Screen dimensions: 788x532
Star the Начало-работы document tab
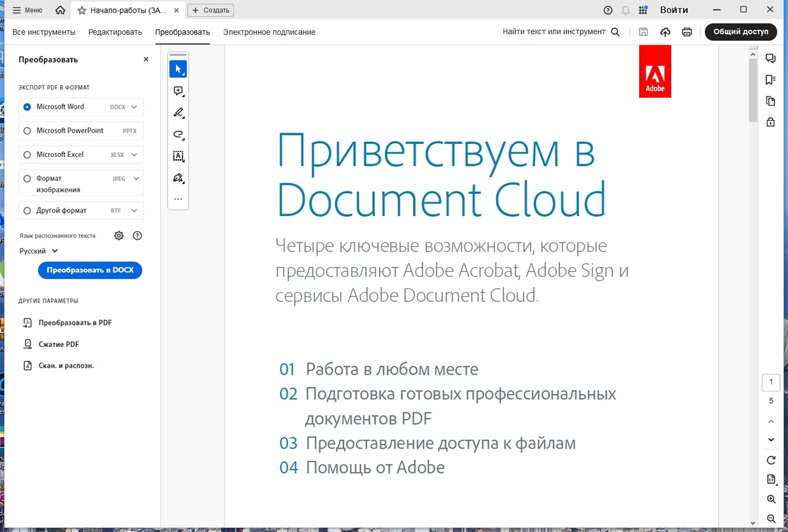82,10
